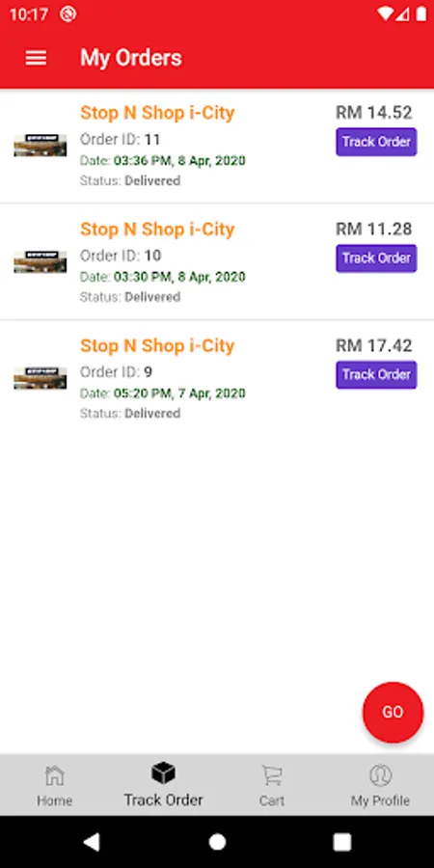Open the hamburger menu icon
434x868 pixels.
pyautogui.click(x=36, y=58)
